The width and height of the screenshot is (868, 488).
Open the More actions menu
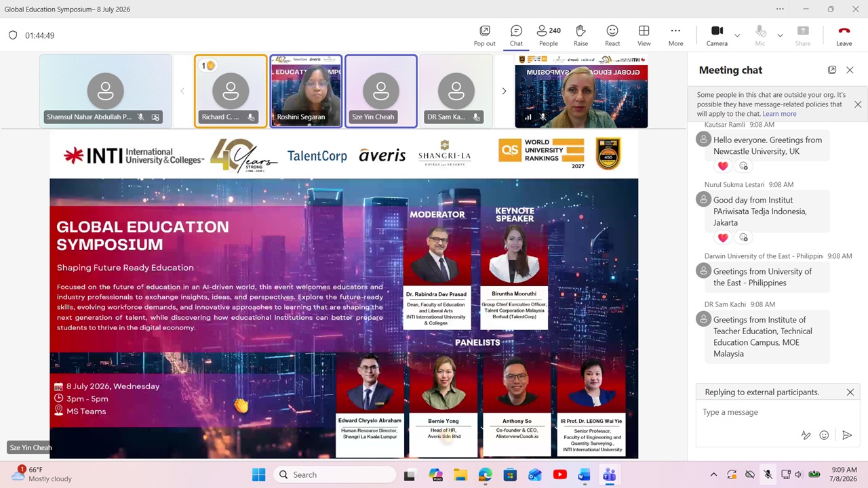pyautogui.click(x=675, y=35)
